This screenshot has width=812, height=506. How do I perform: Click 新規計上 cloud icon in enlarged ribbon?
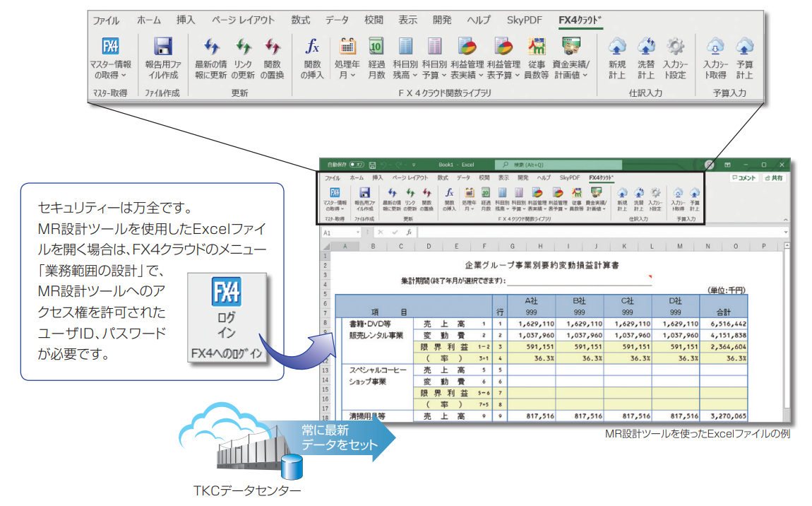617,47
